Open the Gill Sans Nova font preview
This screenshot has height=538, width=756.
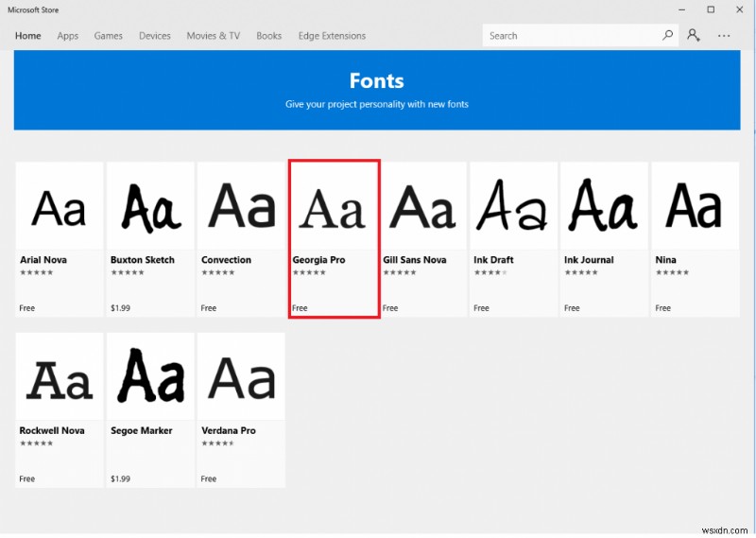point(422,206)
